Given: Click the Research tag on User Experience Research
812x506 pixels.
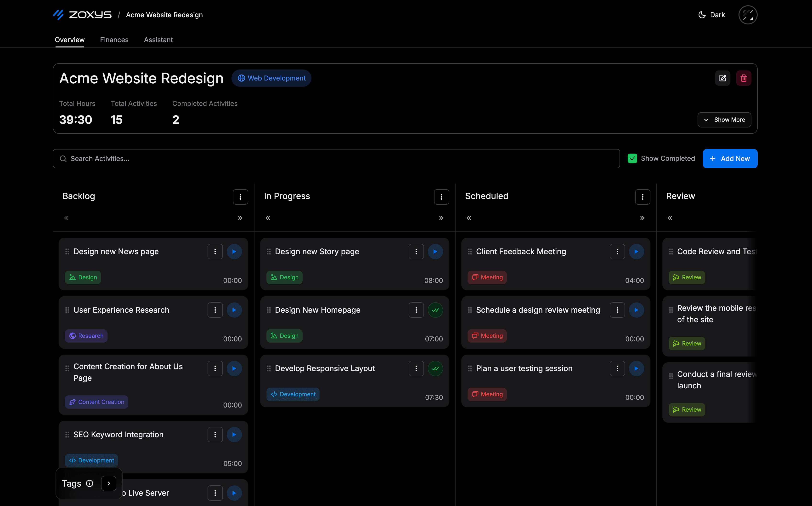Looking at the screenshot, I should coord(86,336).
